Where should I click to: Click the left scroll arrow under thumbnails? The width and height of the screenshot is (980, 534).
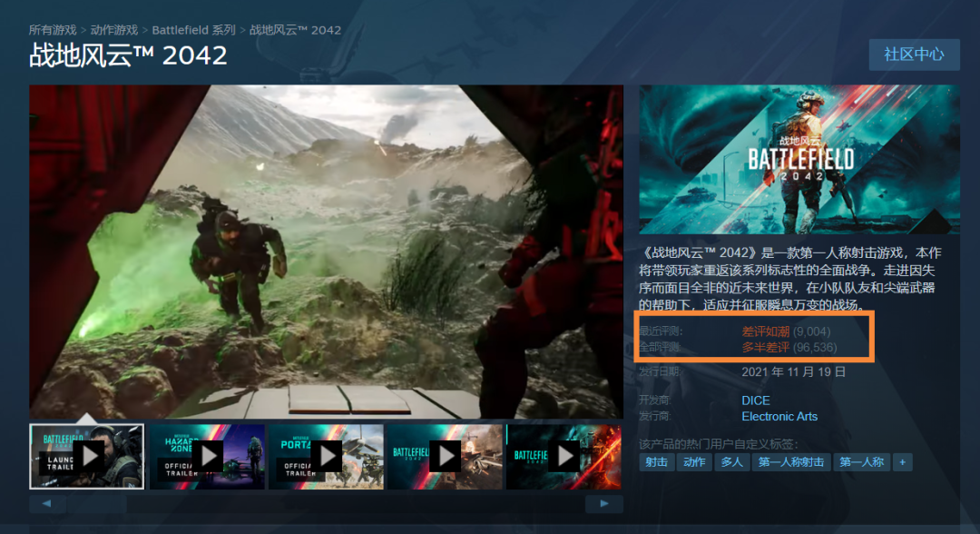point(47,503)
